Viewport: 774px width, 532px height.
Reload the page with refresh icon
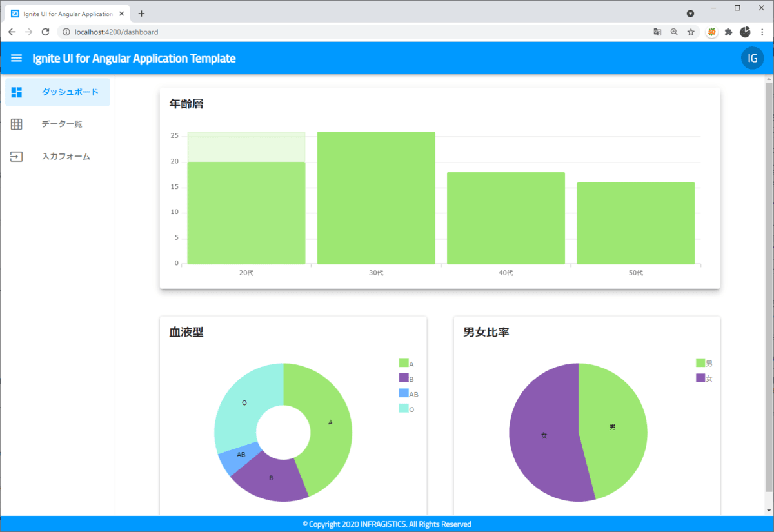45,32
